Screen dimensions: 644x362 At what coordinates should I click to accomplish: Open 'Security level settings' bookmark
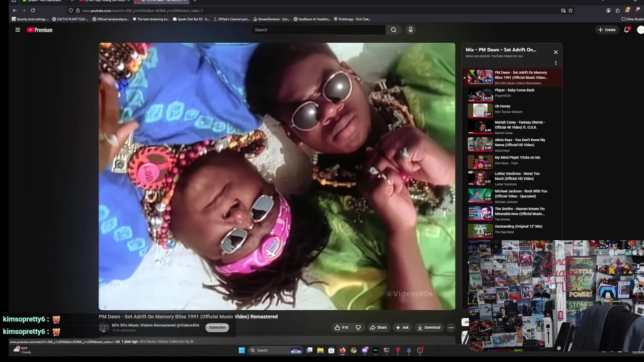pos(30,19)
